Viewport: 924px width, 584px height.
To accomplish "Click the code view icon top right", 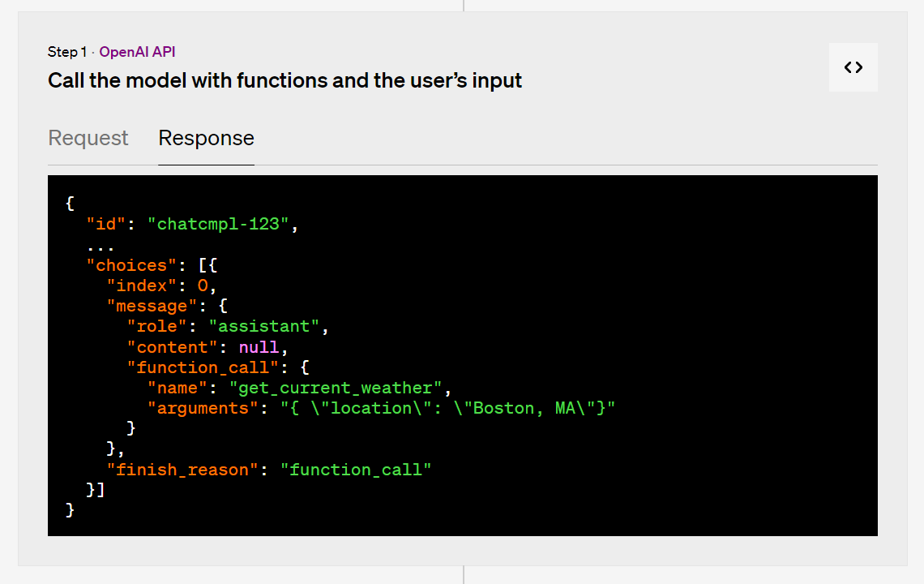I will click(x=853, y=67).
